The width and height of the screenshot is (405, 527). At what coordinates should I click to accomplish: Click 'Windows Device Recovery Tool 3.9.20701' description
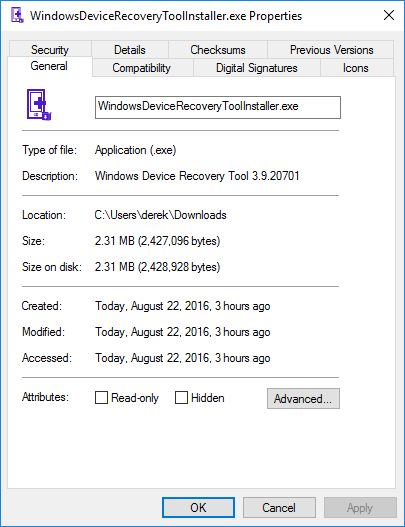[197, 176]
